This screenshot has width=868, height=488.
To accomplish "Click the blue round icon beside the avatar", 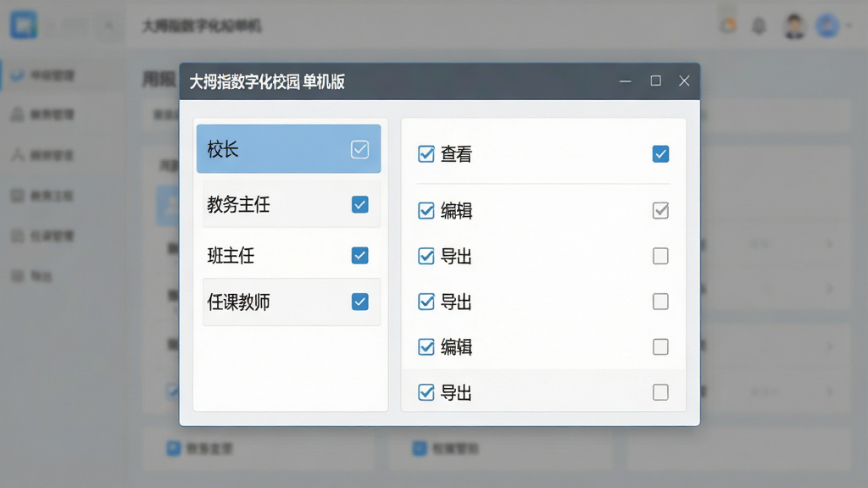I will click(x=827, y=26).
